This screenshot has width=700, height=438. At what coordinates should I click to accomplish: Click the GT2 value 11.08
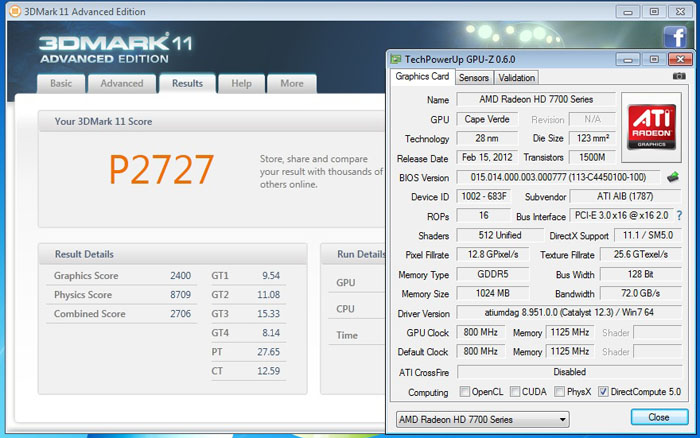coord(268,295)
